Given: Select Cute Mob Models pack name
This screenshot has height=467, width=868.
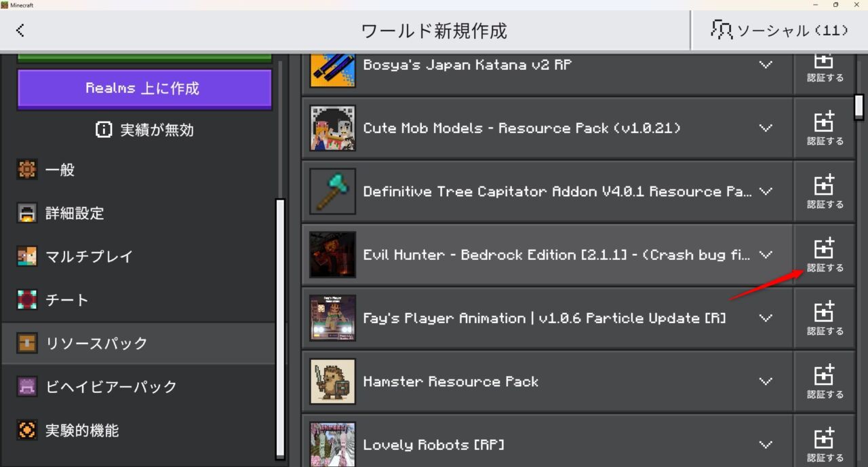Looking at the screenshot, I should click(x=522, y=128).
